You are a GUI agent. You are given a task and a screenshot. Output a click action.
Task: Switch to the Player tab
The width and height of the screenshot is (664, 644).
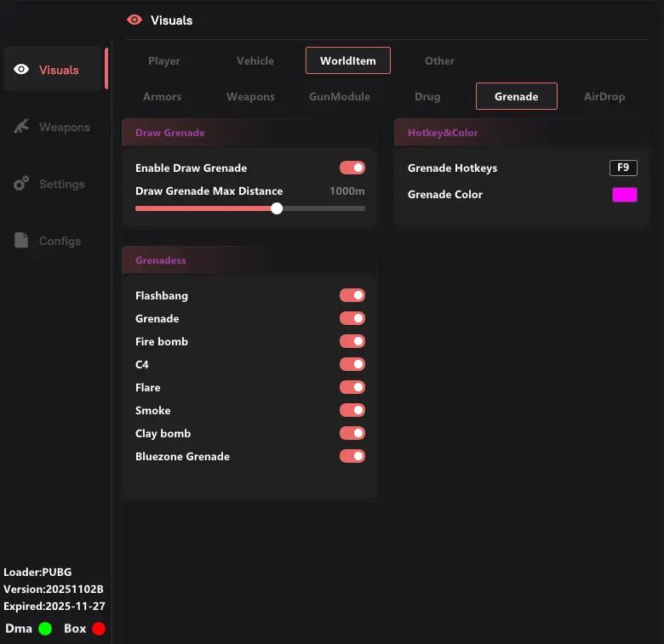coord(164,61)
